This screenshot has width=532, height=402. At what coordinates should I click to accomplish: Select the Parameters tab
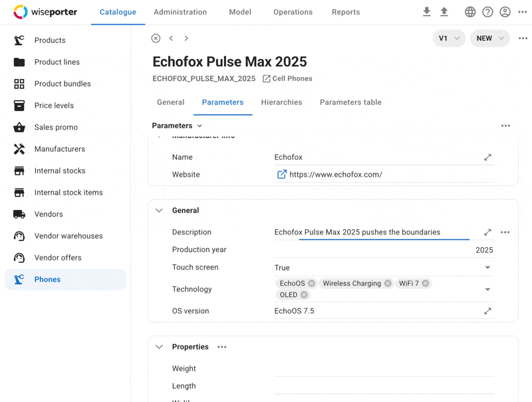[223, 102]
